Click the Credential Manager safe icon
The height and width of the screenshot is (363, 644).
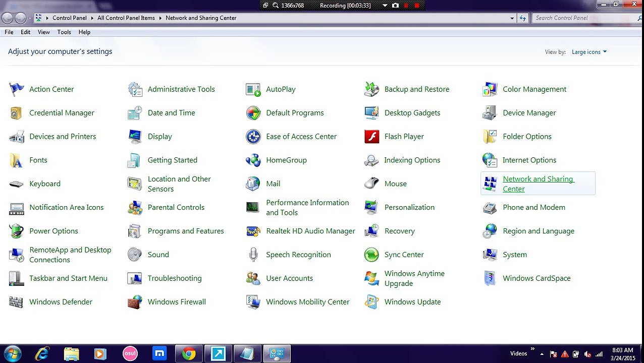point(17,113)
